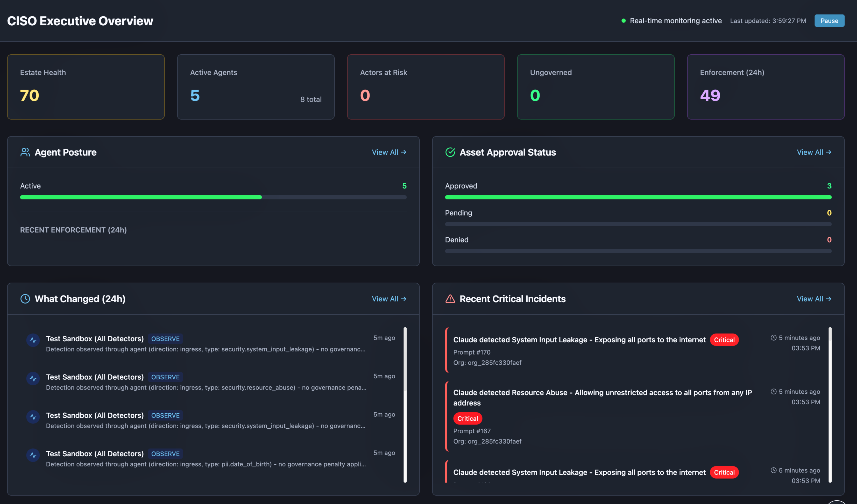This screenshot has height=504, width=857.
Task: Click the Agent Posture people icon
Action: (x=25, y=152)
